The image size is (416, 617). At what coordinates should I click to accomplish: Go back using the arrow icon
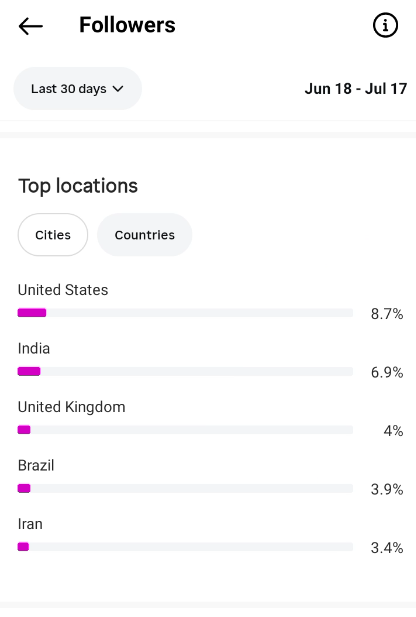pyautogui.click(x=30, y=26)
